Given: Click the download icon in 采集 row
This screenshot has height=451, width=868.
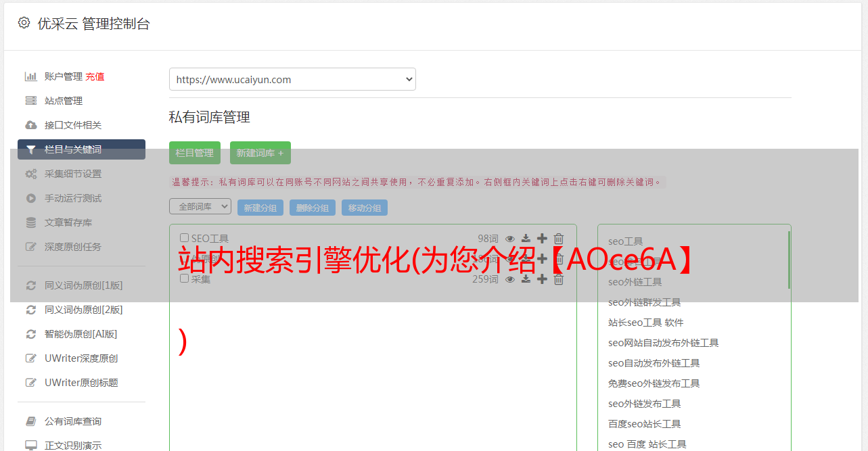Looking at the screenshot, I should point(526,279).
